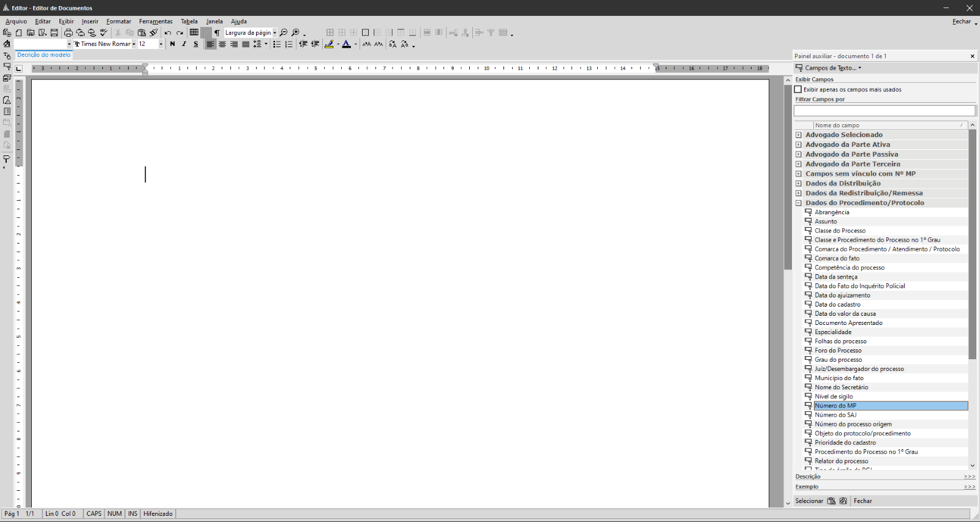Image resolution: width=980 pixels, height=522 pixels.
Task: Click the field list vertical scrollbar
Action: (x=972, y=245)
